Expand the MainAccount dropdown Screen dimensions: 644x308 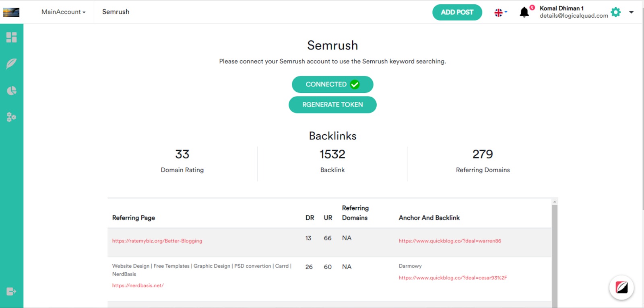63,12
